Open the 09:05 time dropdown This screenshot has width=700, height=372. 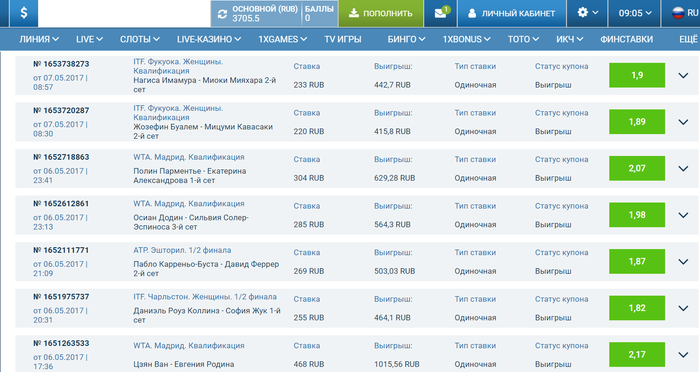634,13
